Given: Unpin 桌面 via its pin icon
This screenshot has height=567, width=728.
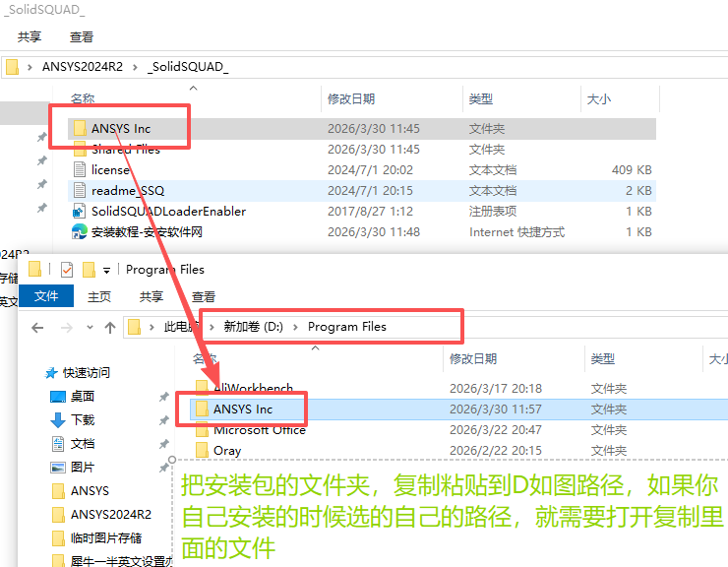Looking at the screenshot, I should [164, 397].
